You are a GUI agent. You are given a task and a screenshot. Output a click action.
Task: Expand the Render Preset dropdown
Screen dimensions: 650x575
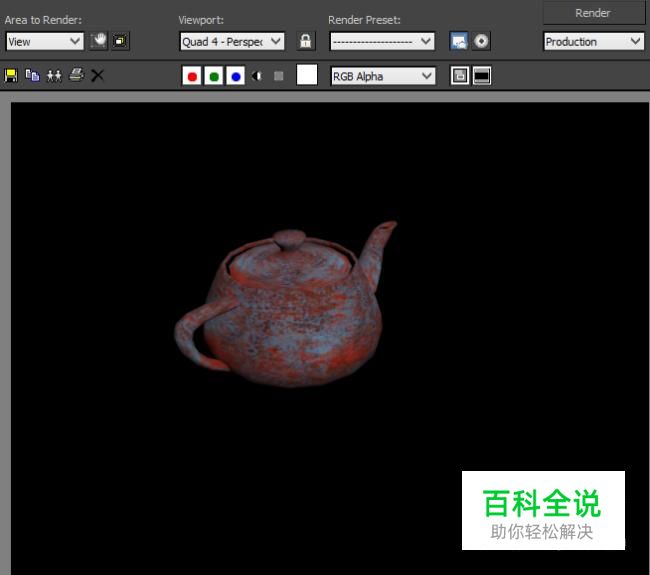coord(382,41)
